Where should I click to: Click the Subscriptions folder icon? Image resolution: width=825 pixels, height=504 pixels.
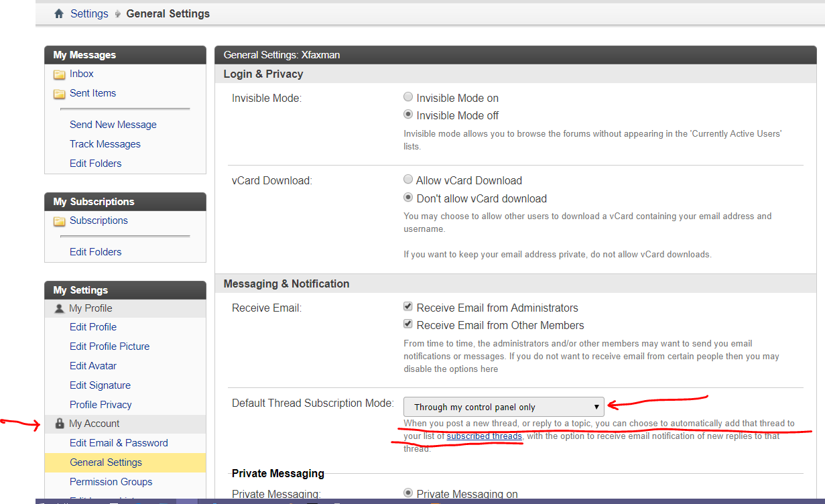point(60,221)
